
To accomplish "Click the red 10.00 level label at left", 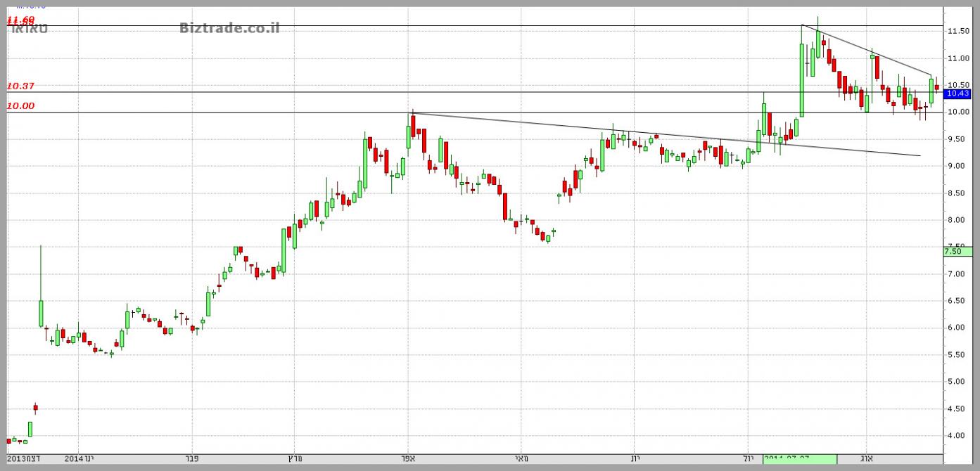I will [21, 106].
